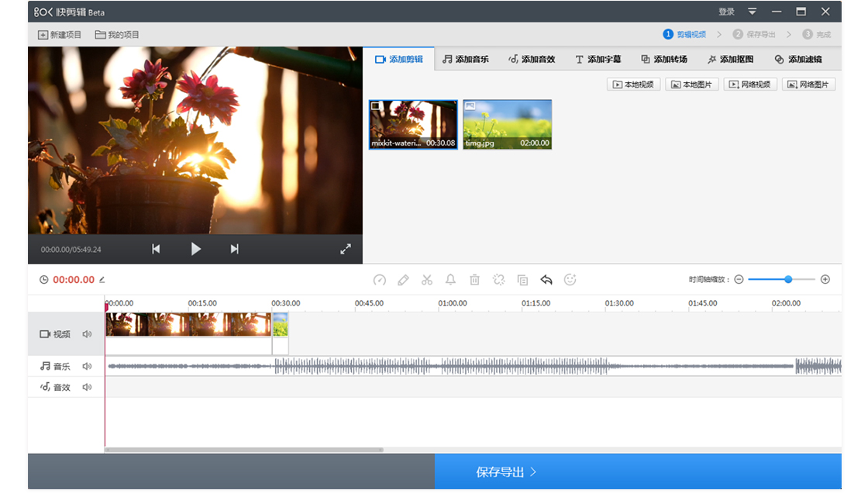Expand preview to fullscreen

[346, 249]
